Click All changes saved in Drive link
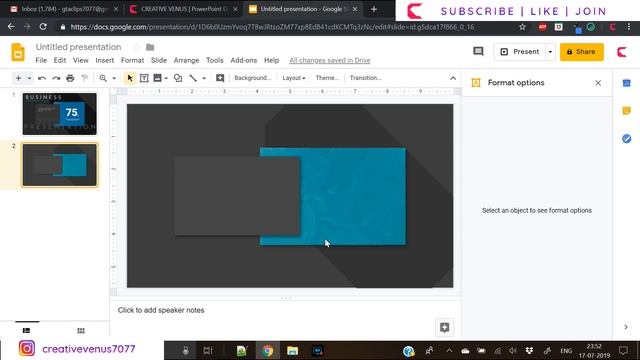 330,60
